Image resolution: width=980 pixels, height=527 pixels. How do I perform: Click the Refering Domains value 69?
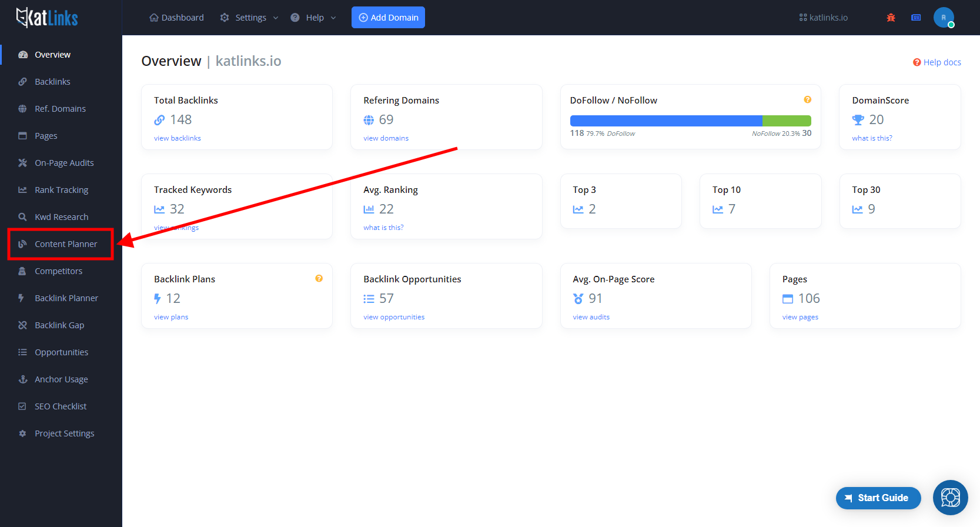(x=386, y=120)
